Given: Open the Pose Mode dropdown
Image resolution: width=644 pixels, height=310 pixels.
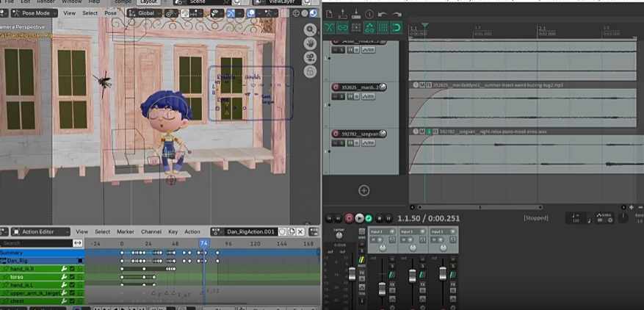Looking at the screenshot, I should [32, 13].
